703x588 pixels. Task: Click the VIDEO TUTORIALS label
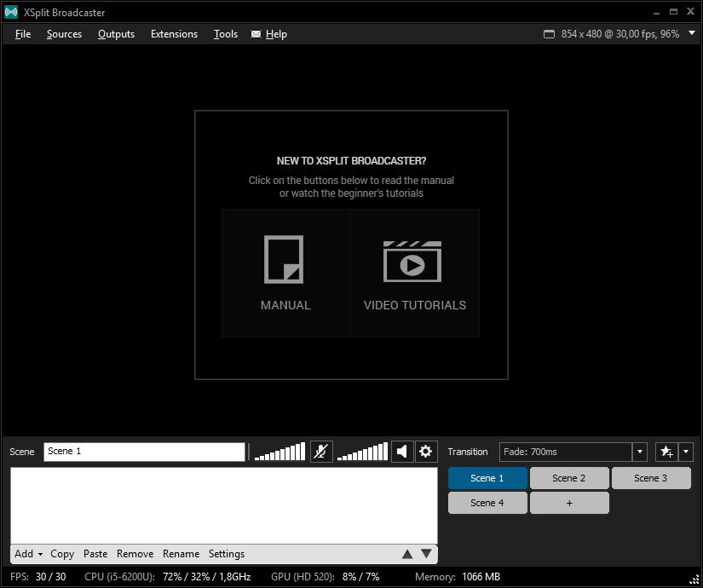(415, 305)
